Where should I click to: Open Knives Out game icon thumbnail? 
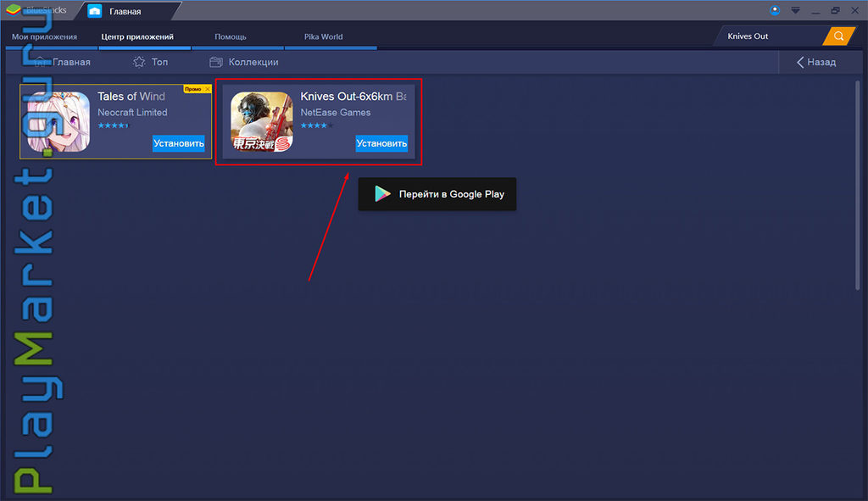click(262, 122)
